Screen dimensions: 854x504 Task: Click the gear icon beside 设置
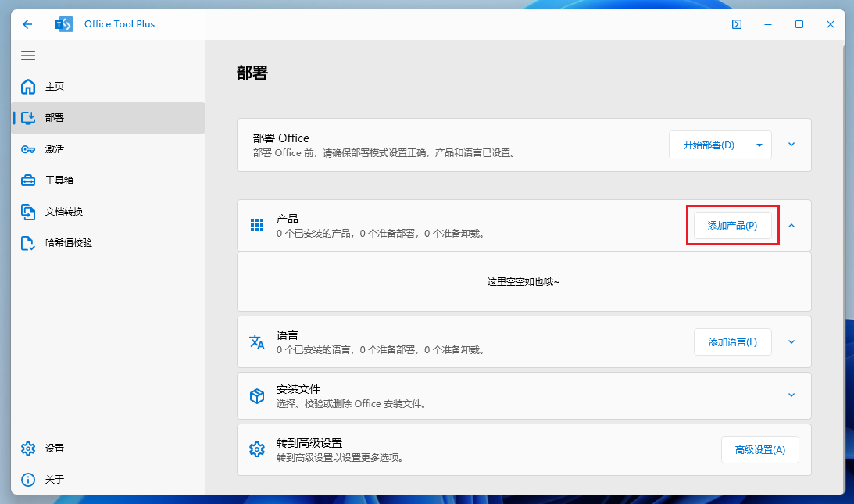pos(28,449)
